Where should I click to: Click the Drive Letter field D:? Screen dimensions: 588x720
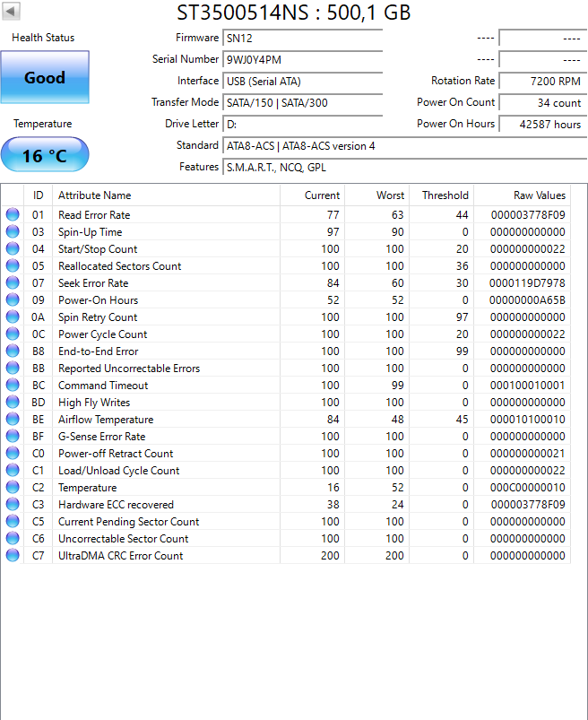[x=302, y=125]
